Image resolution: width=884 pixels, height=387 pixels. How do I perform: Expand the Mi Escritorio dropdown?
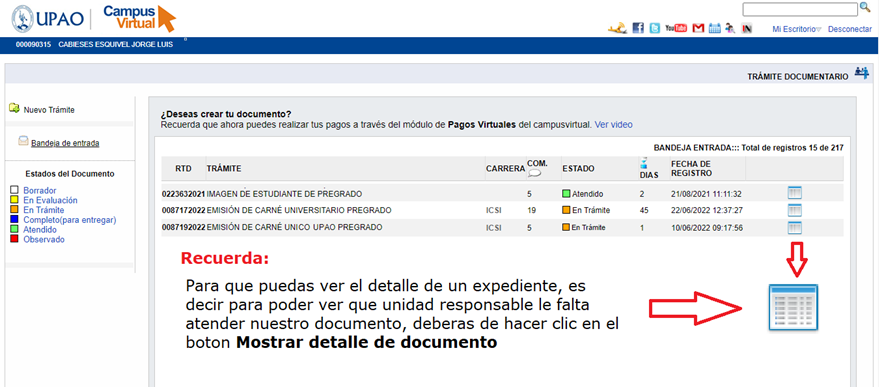pos(797,29)
